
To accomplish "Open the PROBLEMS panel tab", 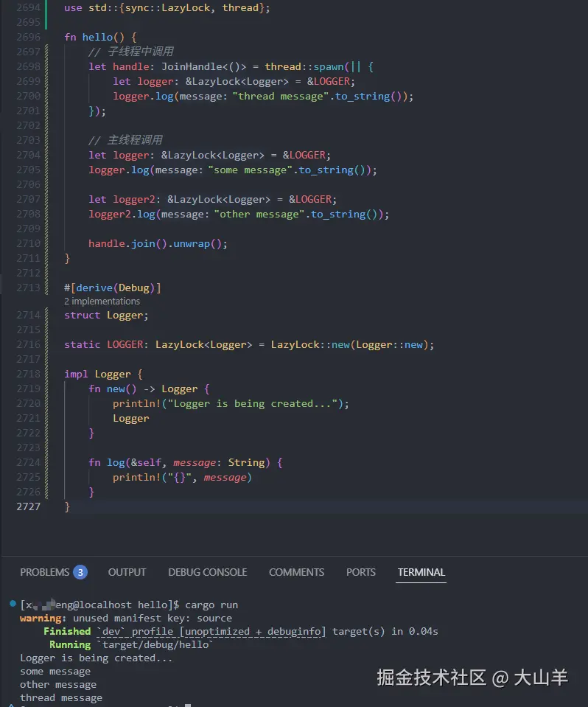I will [x=44, y=572].
